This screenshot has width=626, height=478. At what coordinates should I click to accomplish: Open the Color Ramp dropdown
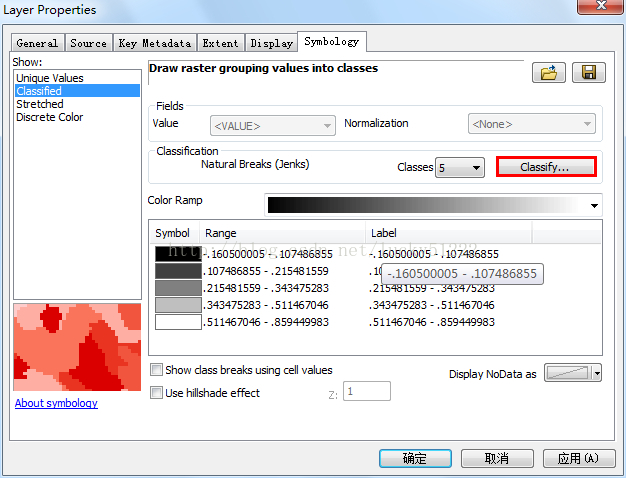(433, 205)
